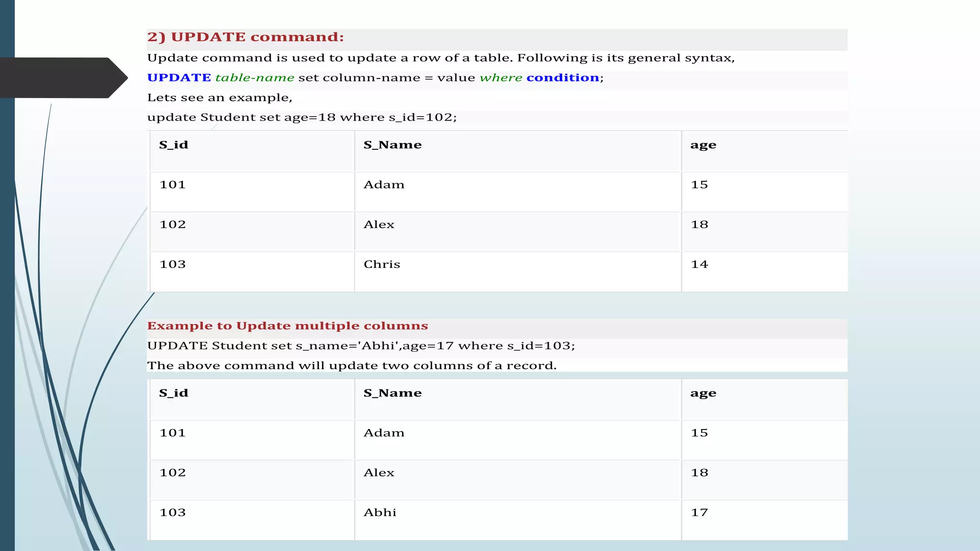Viewport: 980px width, 551px height.
Task: Click the Chris name cell
Action: tap(518, 272)
